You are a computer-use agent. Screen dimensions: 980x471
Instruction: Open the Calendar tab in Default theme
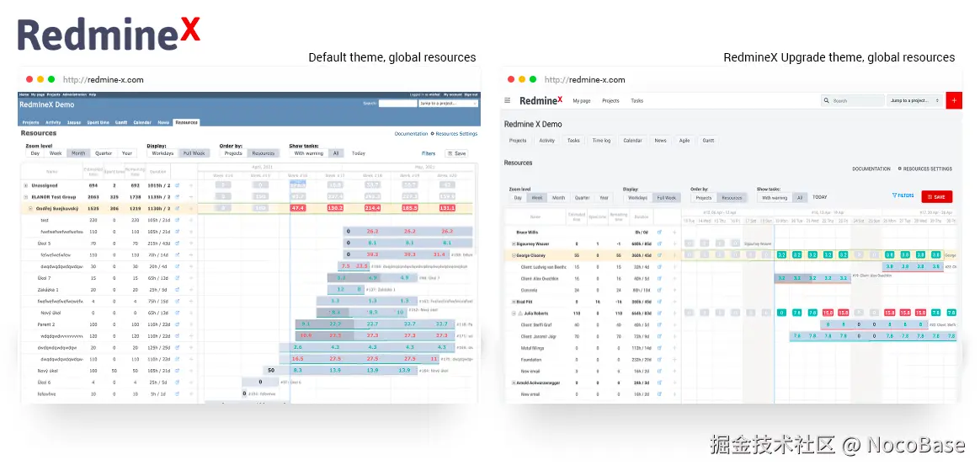tap(142, 123)
